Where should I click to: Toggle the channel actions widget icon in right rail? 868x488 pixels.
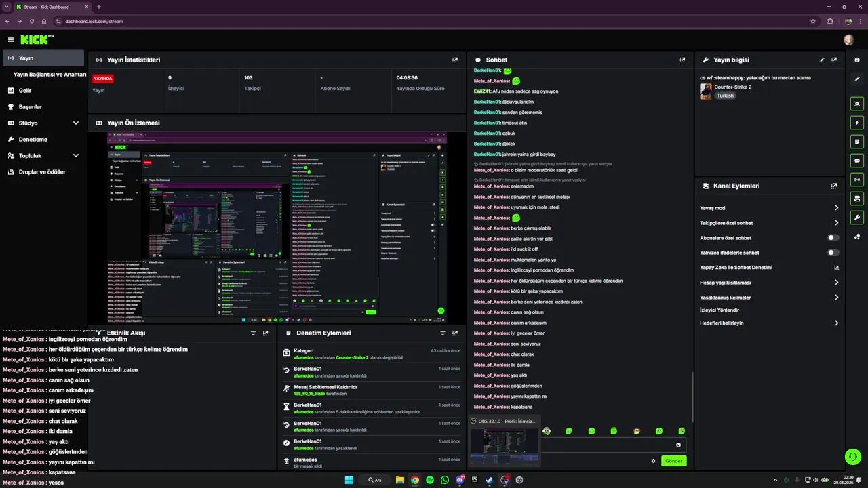tap(857, 199)
